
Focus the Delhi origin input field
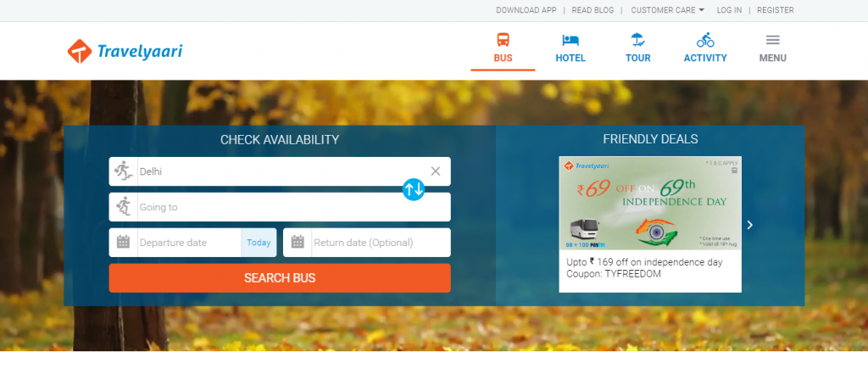[x=280, y=171]
